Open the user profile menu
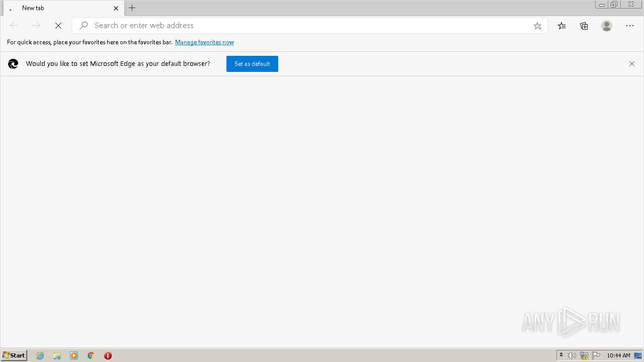 tap(607, 26)
